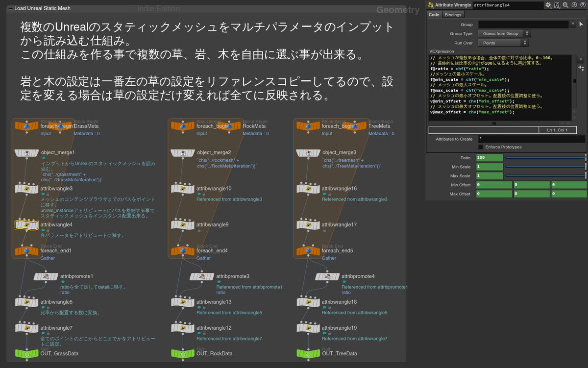
Task: Click the gear settings icon in the Attribute Wrangle header
Action: [x=548, y=4]
